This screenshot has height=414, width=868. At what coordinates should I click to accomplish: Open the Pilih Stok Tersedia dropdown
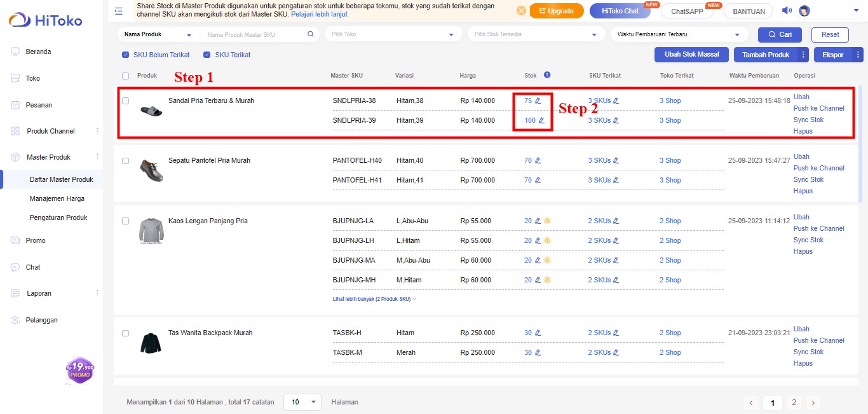[x=536, y=34]
